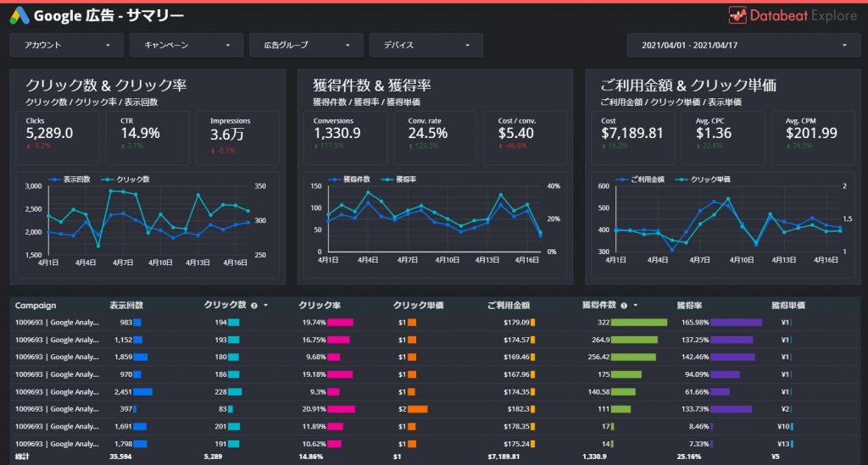Click green conversions bar showing 322
Screen dimensions: 868x465
[639, 323]
